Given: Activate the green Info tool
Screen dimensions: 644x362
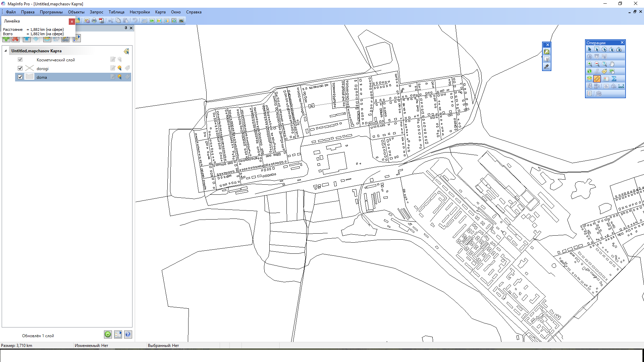Looking at the screenshot, I should 589,71.
